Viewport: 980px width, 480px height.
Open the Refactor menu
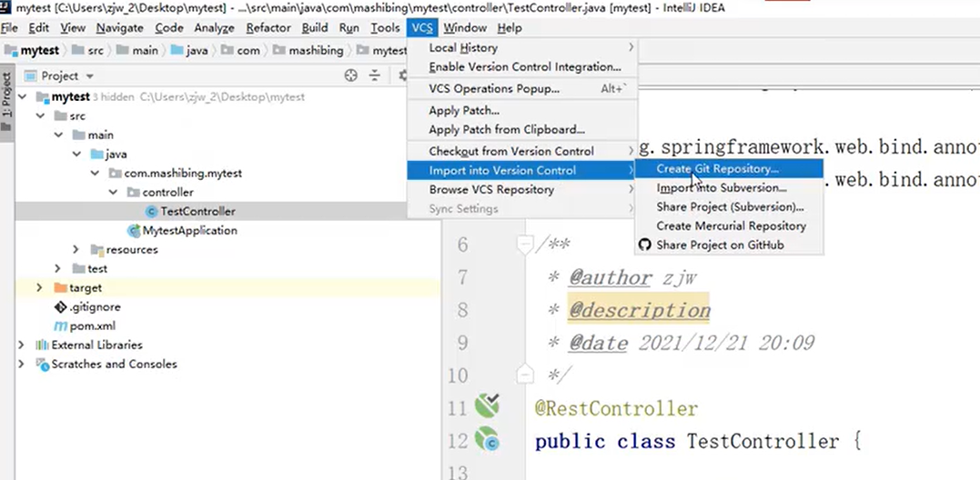coord(268,27)
